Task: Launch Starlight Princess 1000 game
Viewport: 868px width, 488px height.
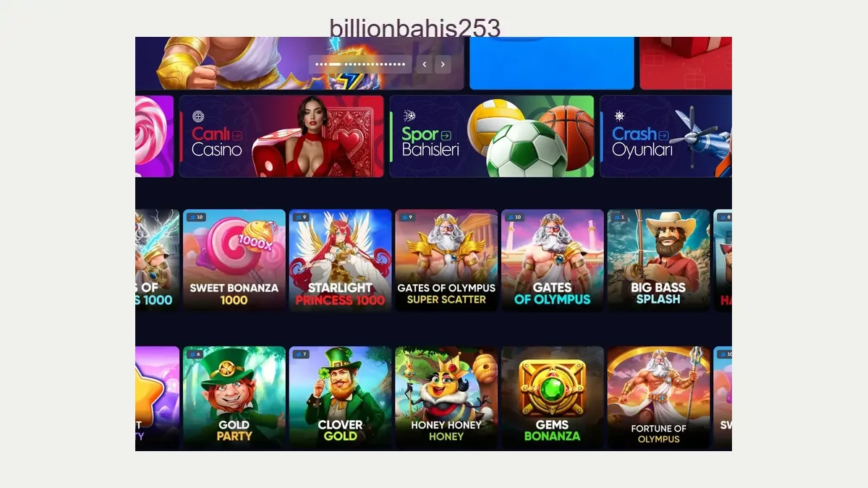Action: 340,260
